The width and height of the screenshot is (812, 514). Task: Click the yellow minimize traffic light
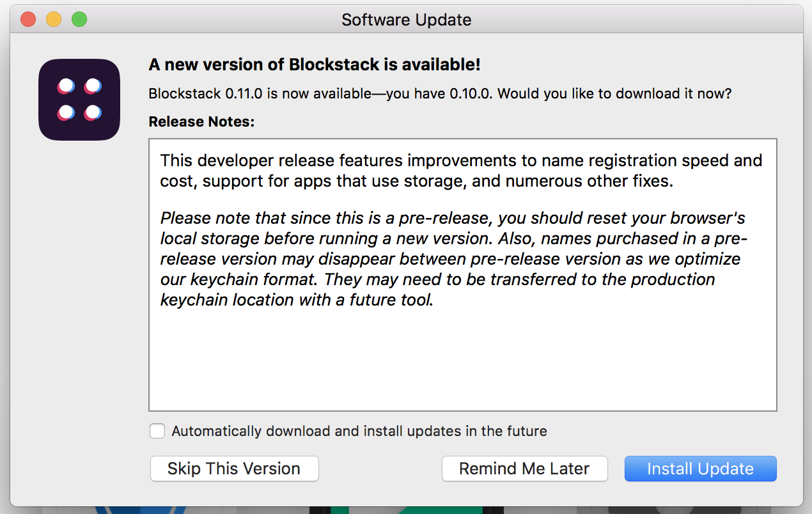tap(54, 19)
